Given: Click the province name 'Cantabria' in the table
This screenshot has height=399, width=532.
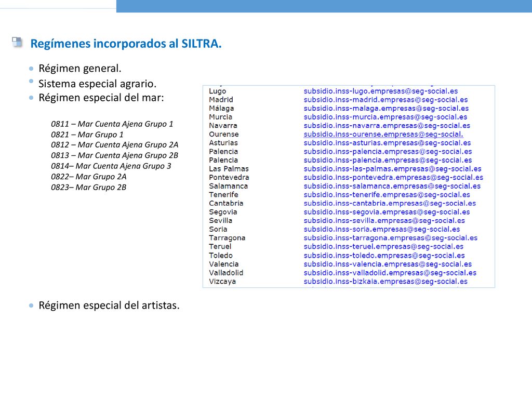Looking at the screenshot, I should click(226, 203).
